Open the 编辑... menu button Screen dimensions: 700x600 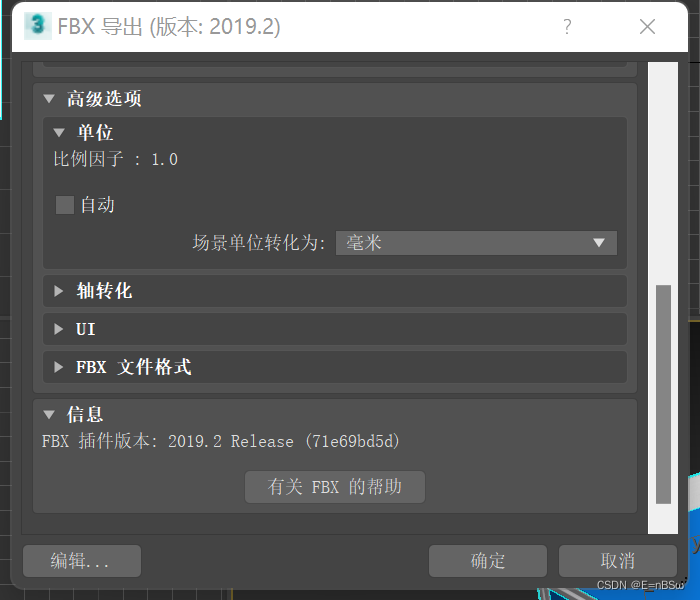coord(82,561)
